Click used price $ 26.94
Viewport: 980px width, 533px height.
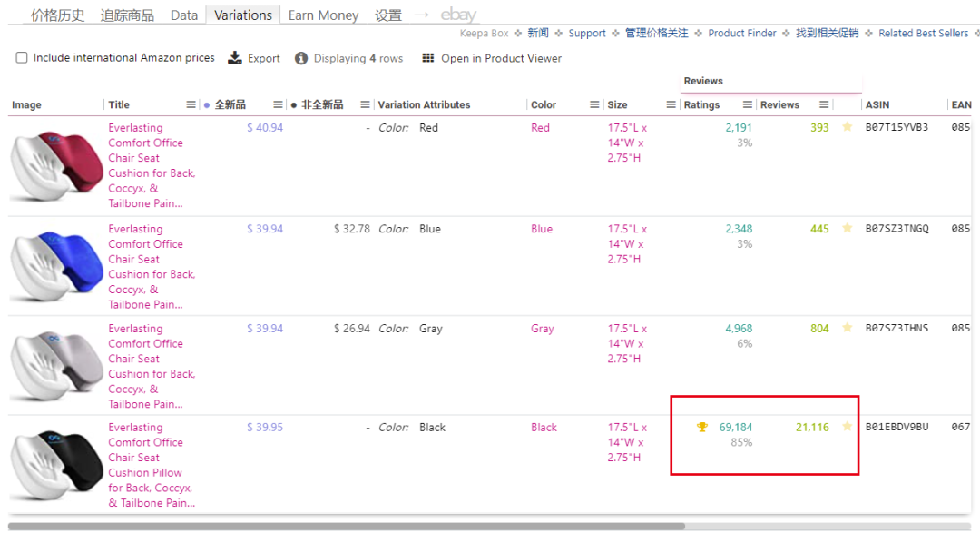click(x=352, y=329)
